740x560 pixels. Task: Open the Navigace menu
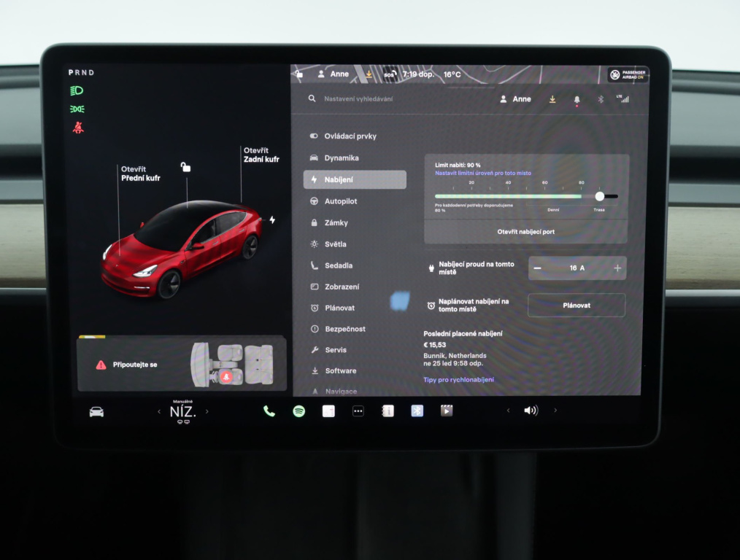(x=355, y=392)
